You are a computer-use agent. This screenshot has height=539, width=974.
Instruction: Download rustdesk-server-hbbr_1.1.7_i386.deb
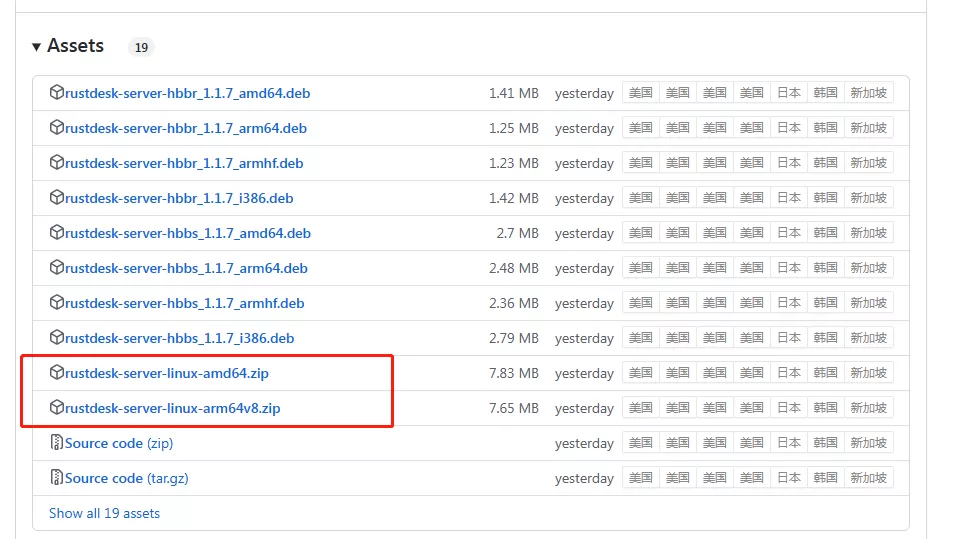(x=179, y=198)
